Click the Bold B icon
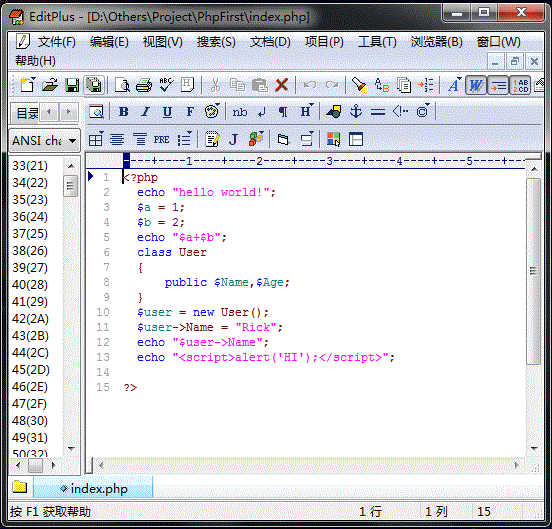The image size is (552, 529). point(124,112)
